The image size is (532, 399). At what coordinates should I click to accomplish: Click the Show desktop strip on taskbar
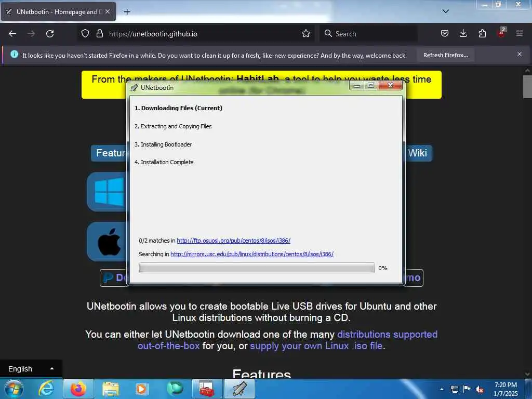(528, 389)
